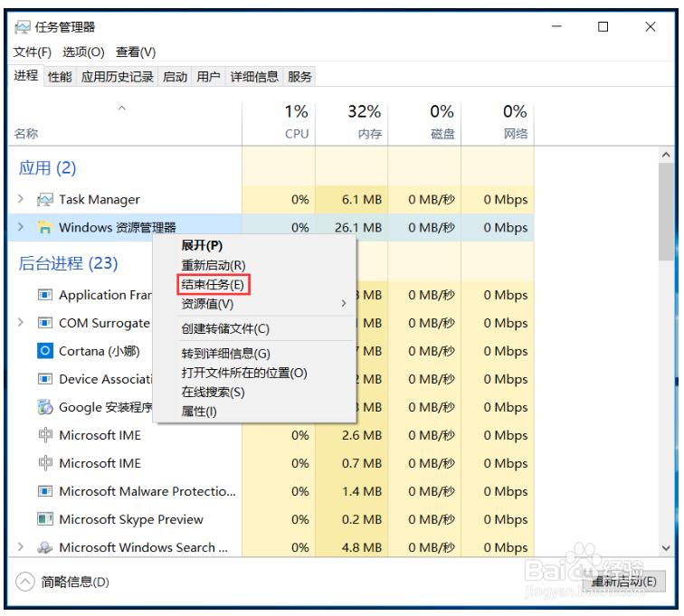Choose 转到详细信息(G) in the context menu
Image resolution: width=684 pixels, height=616 pixels.
pyautogui.click(x=254, y=353)
